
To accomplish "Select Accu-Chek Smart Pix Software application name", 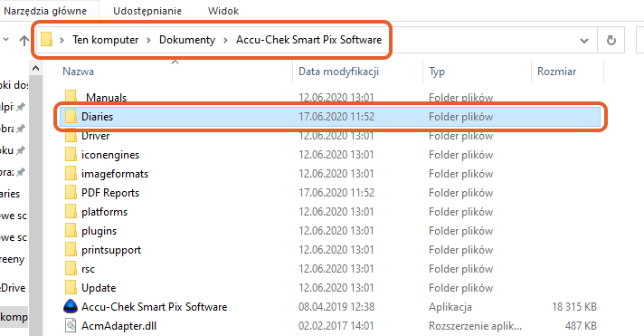I will [x=154, y=306].
